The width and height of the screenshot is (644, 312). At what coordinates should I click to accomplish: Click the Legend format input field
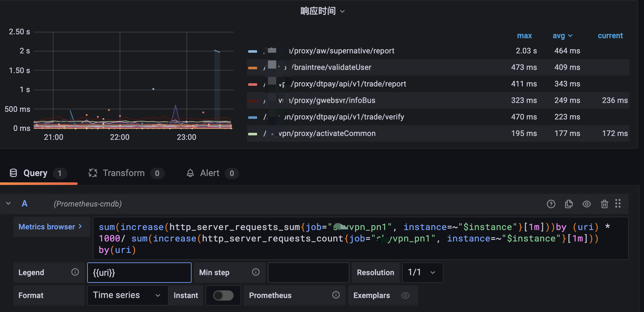(x=139, y=273)
